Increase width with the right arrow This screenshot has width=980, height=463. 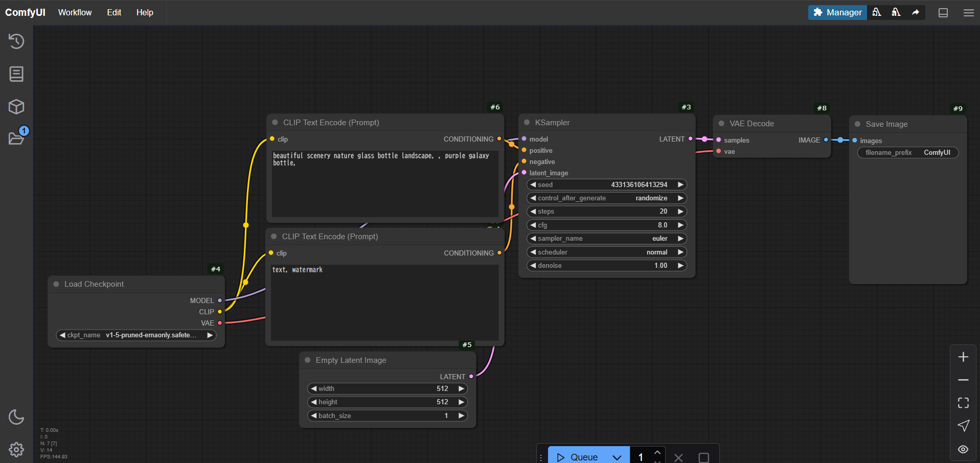(461, 388)
